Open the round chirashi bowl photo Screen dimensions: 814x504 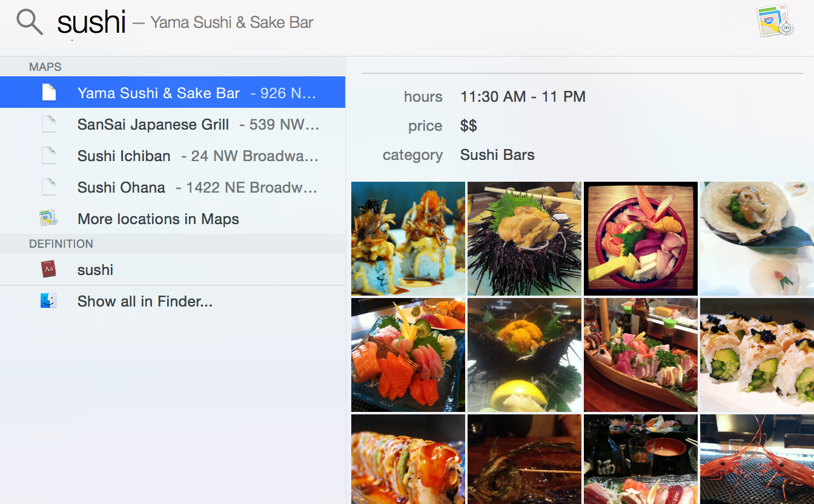(641, 239)
